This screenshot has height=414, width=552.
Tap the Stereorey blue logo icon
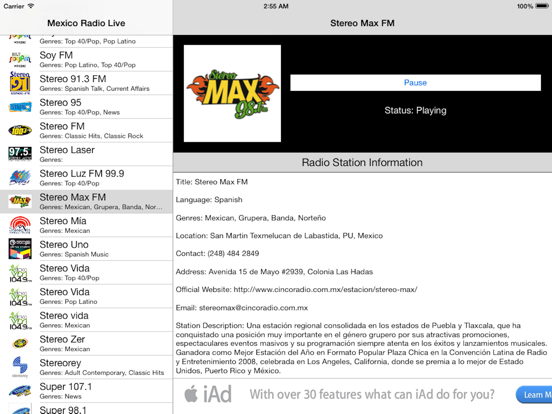[x=20, y=367]
